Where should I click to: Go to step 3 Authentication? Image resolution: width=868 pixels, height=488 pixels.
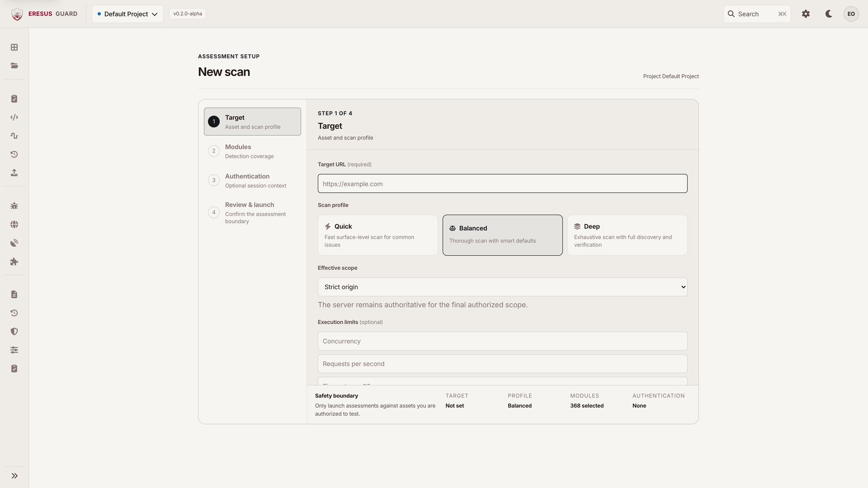[x=252, y=180]
